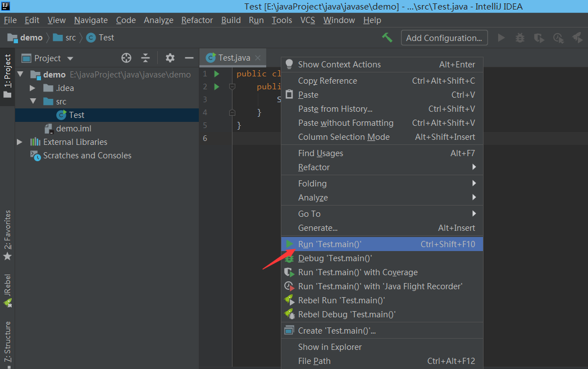Choose Show Context Actions

coord(382,65)
